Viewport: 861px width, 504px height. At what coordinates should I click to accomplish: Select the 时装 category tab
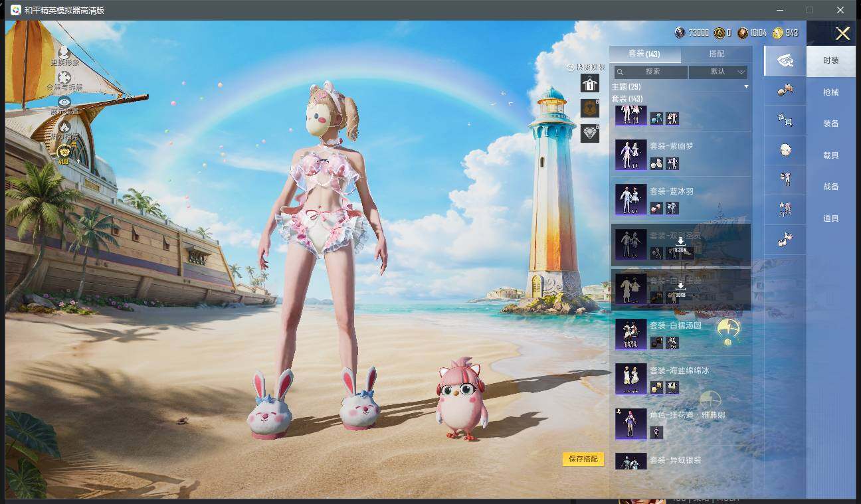pos(831,60)
